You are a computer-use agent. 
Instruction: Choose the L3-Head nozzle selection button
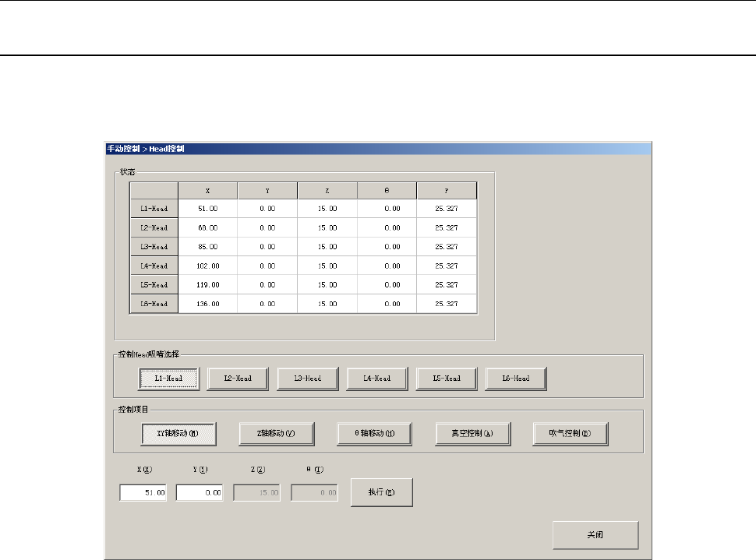click(307, 379)
